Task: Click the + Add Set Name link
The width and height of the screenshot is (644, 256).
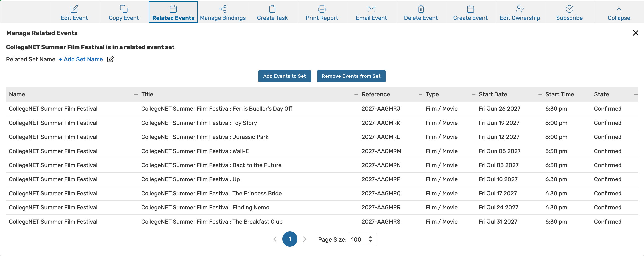Action: click(x=81, y=59)
